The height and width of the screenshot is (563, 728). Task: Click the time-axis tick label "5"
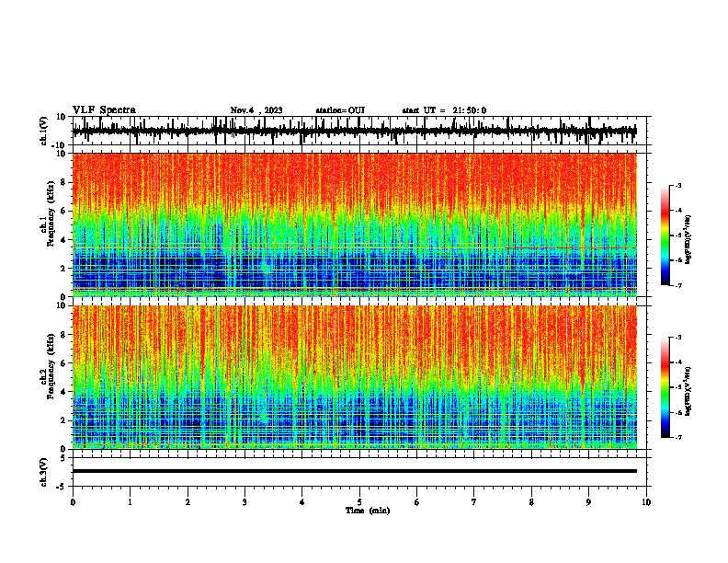click(x=359, y=502)
